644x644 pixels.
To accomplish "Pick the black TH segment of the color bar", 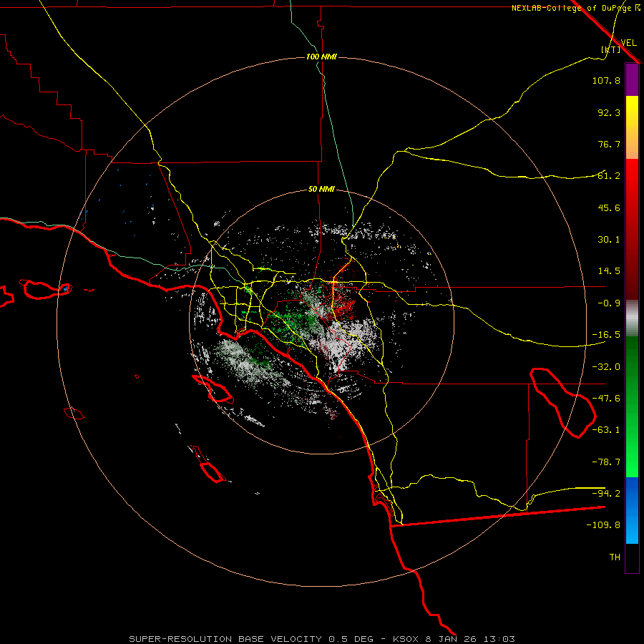I will [x=632, y=557].
